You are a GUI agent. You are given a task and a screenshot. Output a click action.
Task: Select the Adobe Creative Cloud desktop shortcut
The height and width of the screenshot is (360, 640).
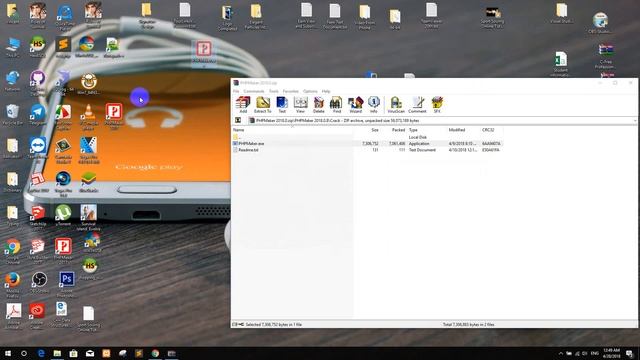pos(37,316)
